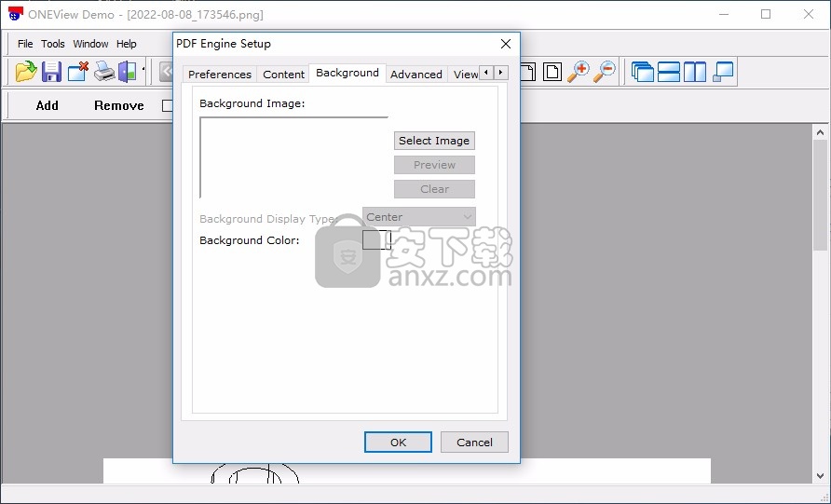Select the Background tab
The image size is (831, 504).
[347, 73]
